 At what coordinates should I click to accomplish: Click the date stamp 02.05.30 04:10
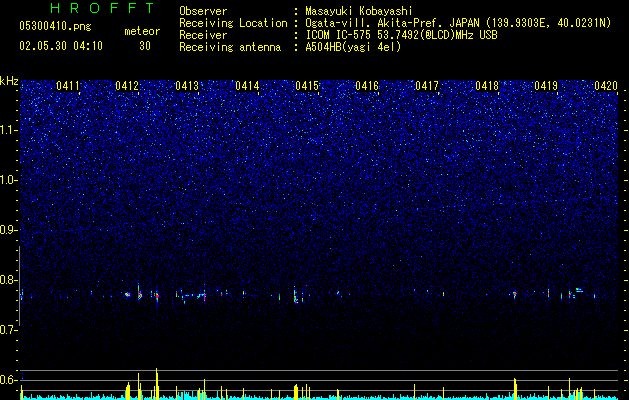[x=61, y=46]
